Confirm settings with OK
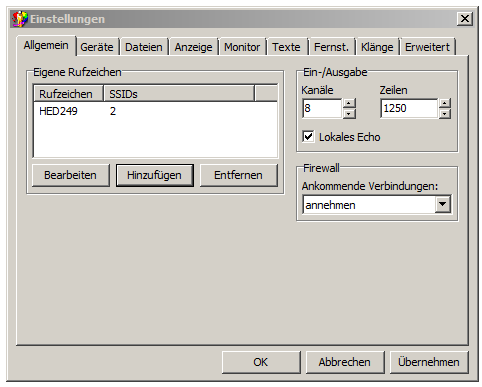Screen dimensions: 482x387 tap(261, 362)
